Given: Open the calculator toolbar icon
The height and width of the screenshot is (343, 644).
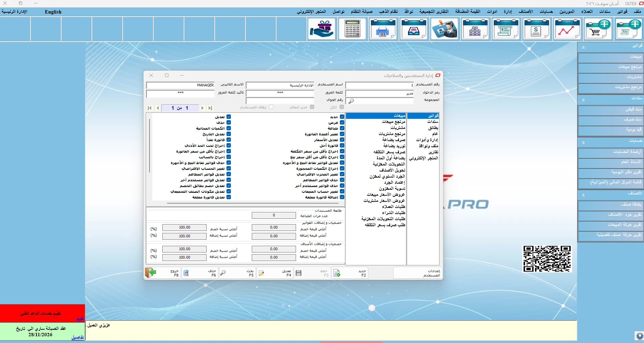Looking at the screenshot, I should [352, 29].
